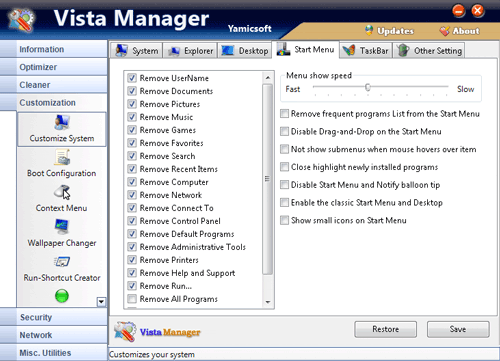Screen dimensions: 500x361
Task: Open the About icon in header
Action: click(x=444, y=31)
